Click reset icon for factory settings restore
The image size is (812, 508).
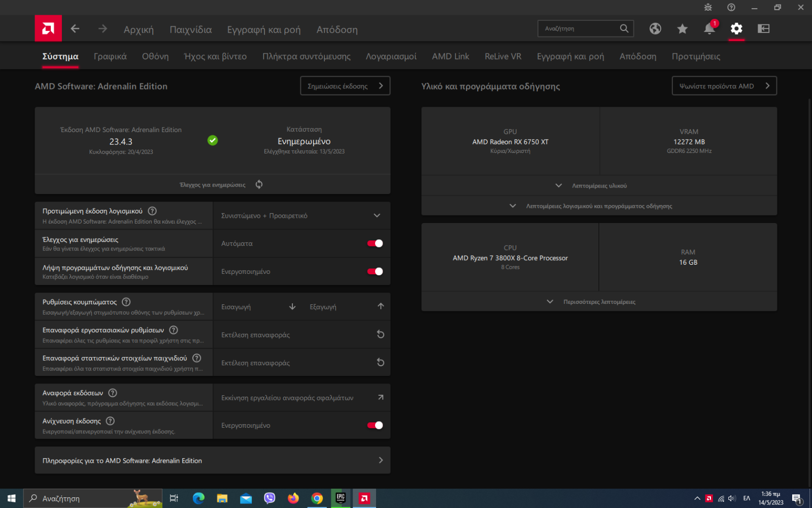(381, 334)
